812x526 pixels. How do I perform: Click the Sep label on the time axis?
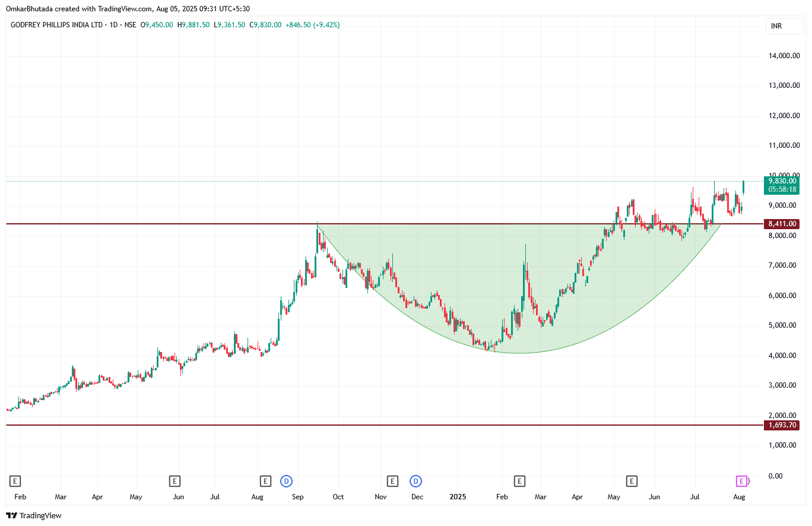tap(299, 496)
